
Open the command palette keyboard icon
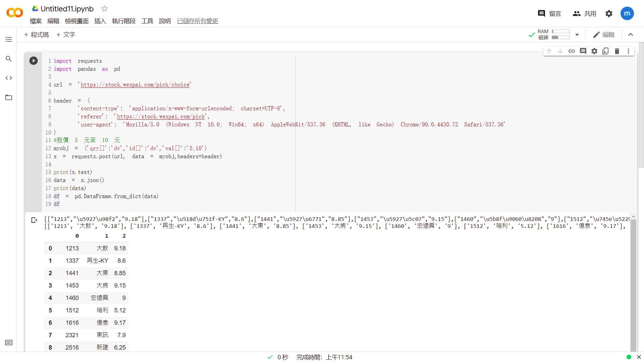tap(9, 343)
